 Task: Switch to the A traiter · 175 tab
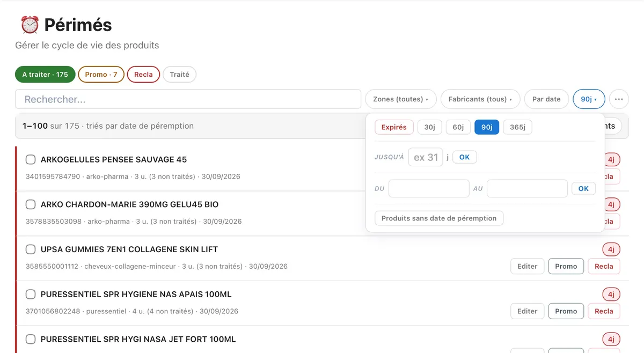[x=45, y=75]
